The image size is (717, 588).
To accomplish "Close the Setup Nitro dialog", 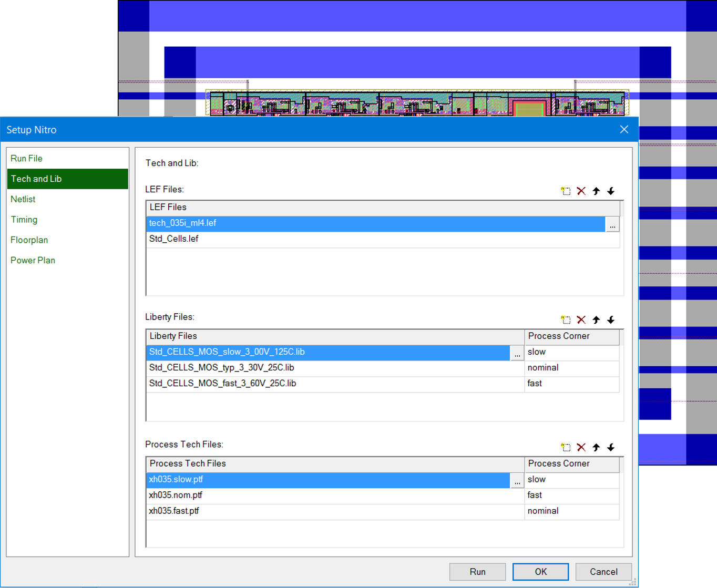I will tap(624, 129).
